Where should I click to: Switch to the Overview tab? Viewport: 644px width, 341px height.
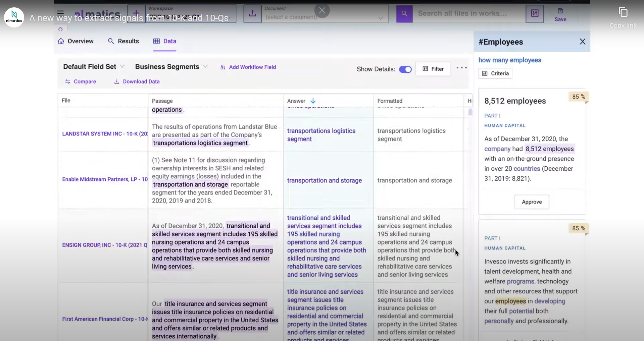(76, 41)
